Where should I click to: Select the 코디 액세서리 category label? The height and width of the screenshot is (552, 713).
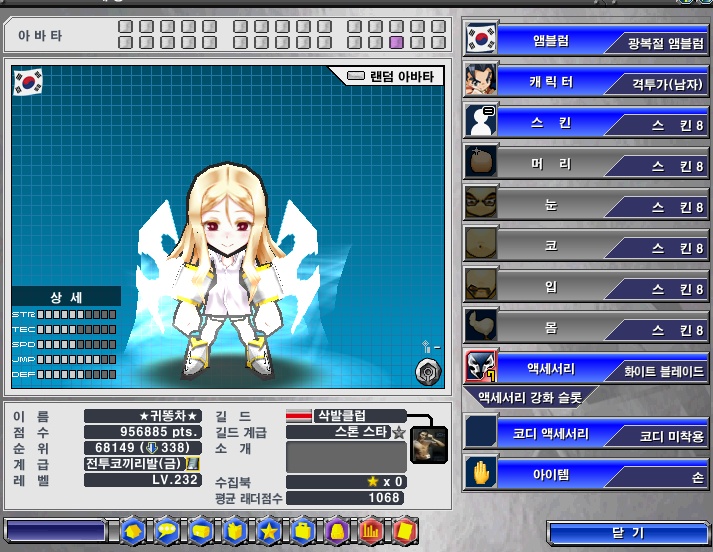(551, 433)
